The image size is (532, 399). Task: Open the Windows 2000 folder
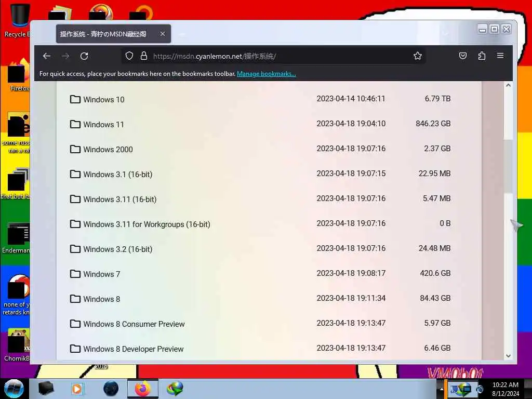(x=108, y=149)
